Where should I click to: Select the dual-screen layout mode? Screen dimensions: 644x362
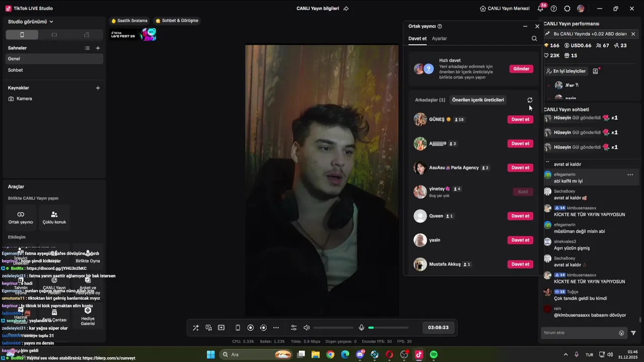[87, 35]
